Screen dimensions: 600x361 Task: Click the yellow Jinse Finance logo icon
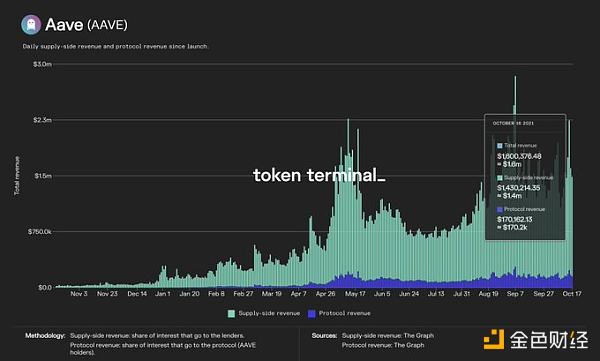pos(494,339)
